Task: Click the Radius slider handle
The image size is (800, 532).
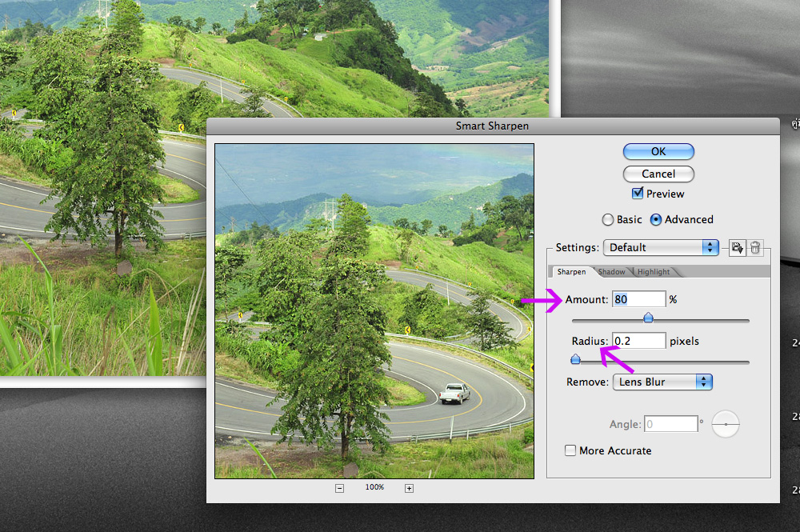Action: 575,359
